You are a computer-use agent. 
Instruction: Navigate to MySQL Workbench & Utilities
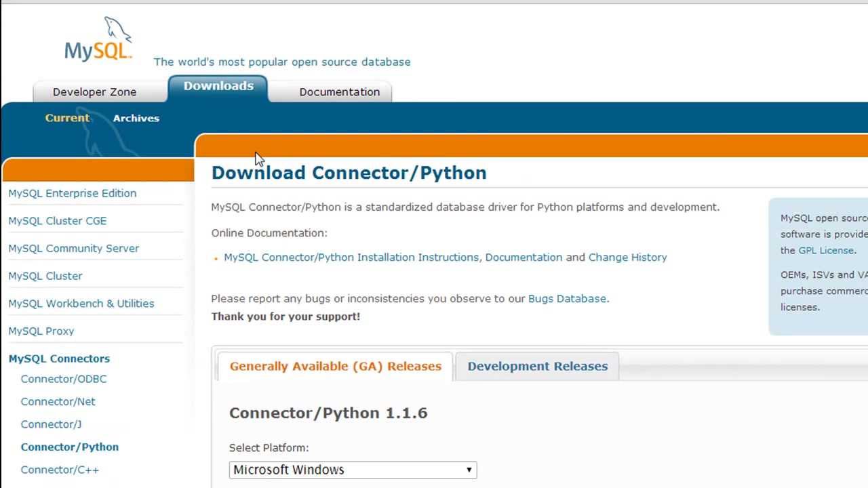click(x=81, y=303)
